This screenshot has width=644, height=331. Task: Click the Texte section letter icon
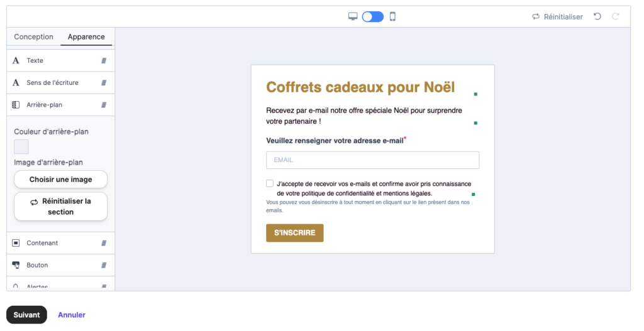point(16,61)
